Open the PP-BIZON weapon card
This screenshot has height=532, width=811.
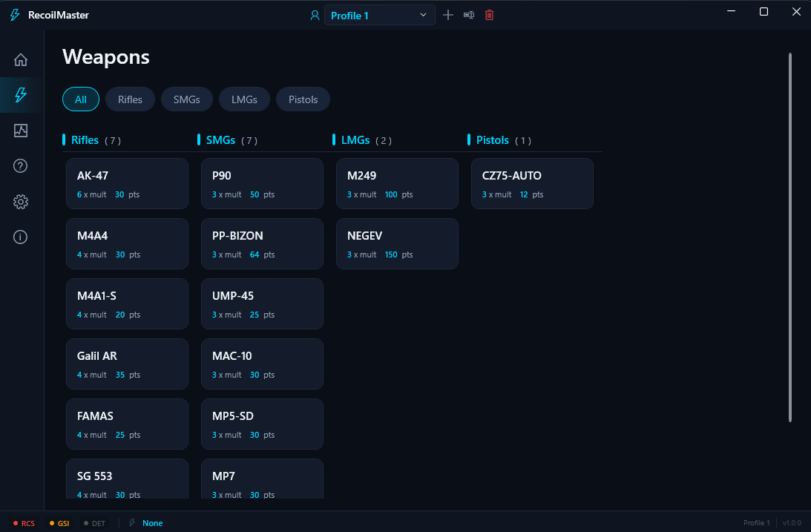[262, 243]
